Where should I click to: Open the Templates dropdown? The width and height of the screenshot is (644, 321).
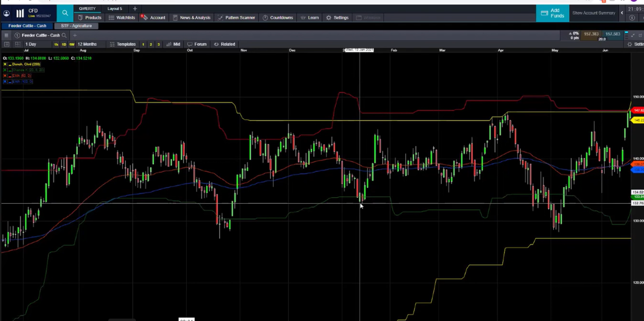tap(123, 44)
